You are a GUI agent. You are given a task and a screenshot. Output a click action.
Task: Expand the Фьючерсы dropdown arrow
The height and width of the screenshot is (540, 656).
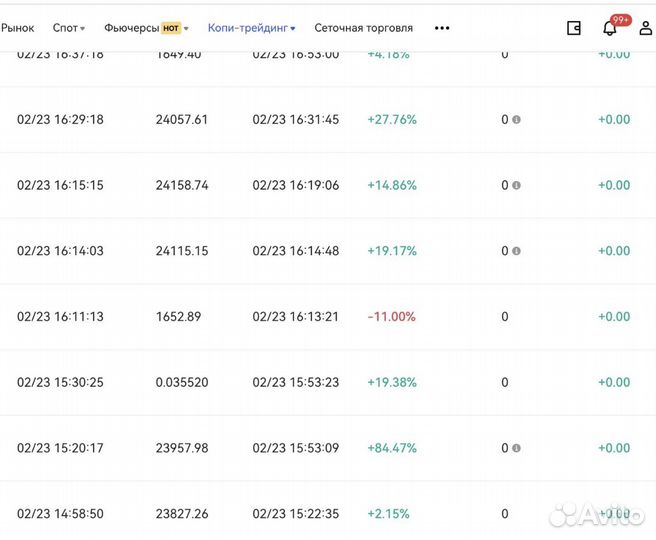pos(186,28)
